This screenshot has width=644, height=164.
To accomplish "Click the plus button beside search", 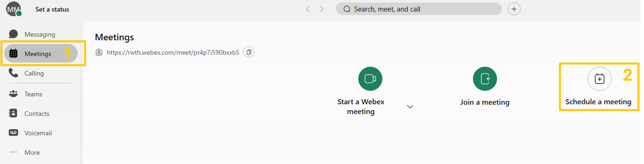I will 514,9.
